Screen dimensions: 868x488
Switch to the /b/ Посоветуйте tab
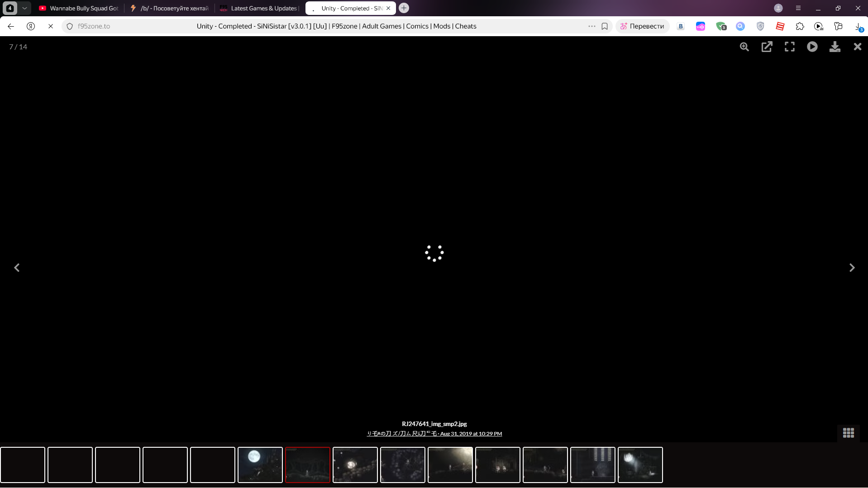pyautogui.click(x=169, y=8)
